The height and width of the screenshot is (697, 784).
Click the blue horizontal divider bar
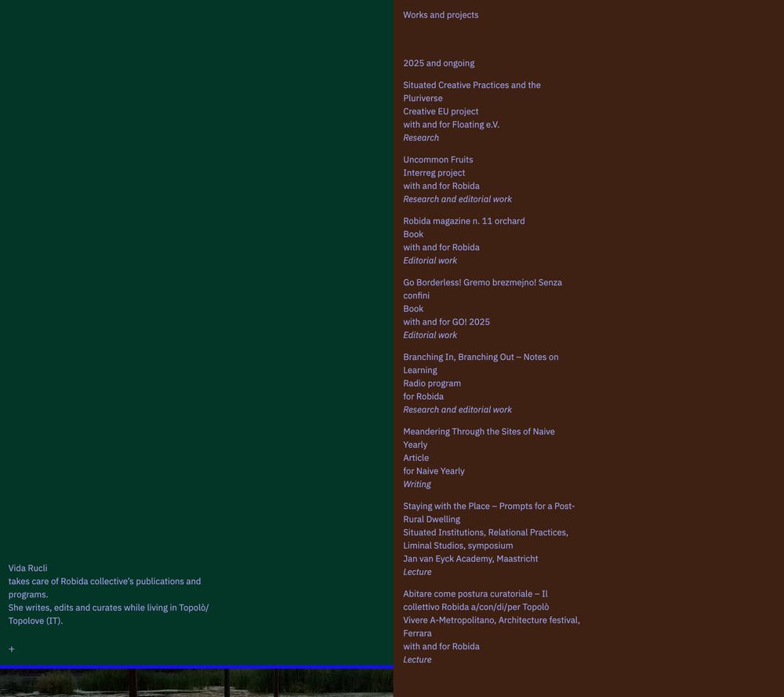coord(196,667)
